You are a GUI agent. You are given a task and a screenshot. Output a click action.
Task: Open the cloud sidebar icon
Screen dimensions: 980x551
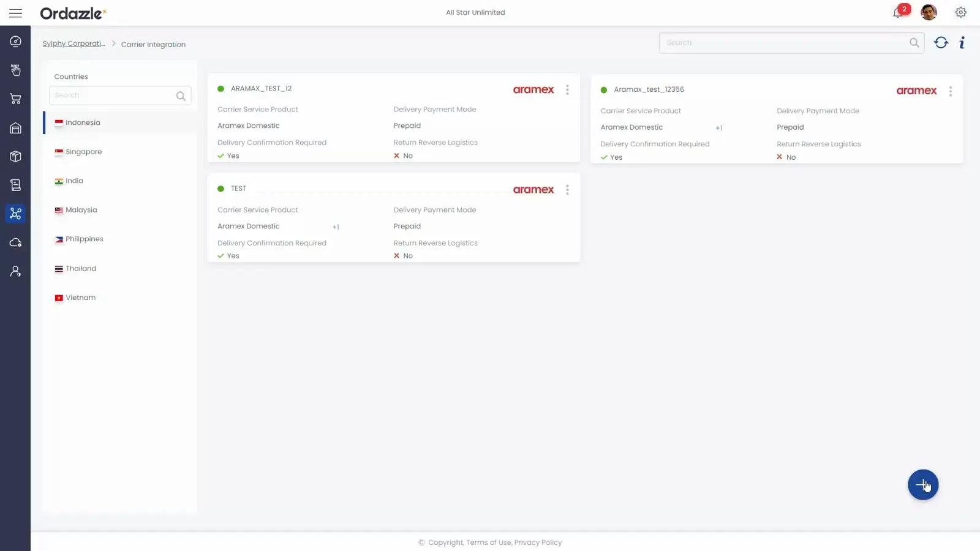[x=15, y=242]
